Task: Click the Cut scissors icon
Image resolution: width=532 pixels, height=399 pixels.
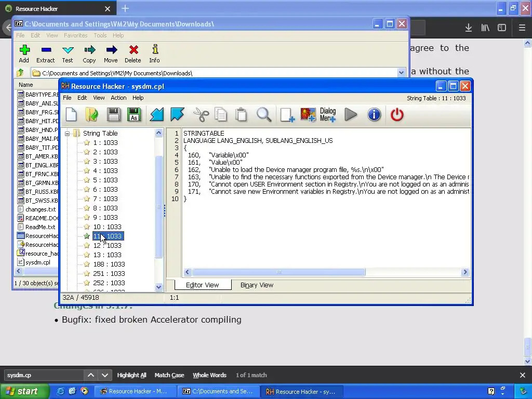Action: coord(201,114)
